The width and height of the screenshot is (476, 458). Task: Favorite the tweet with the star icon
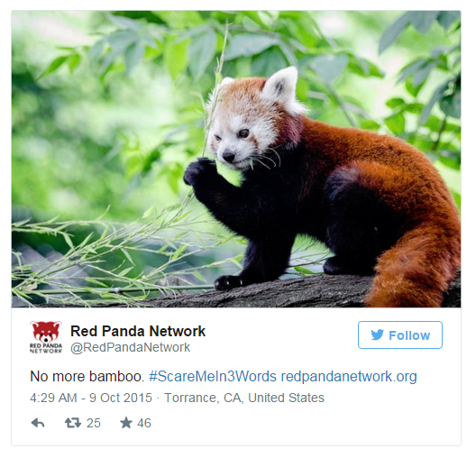tap(126, 423)
